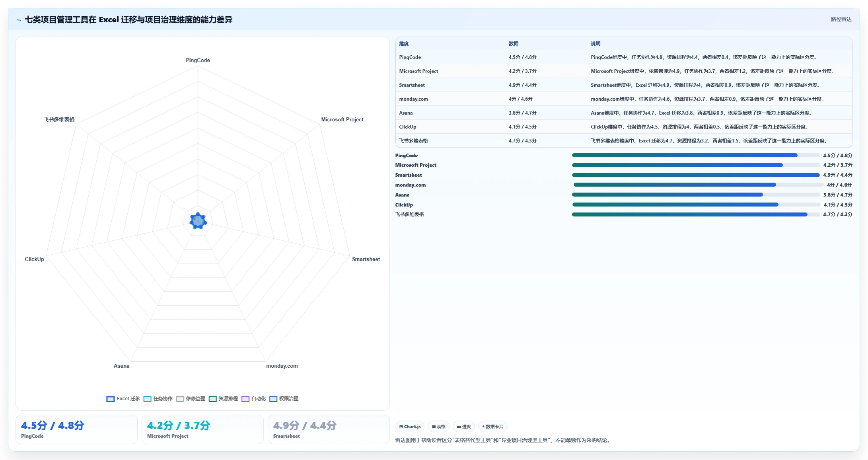Screen dimensions: 868x460
Task: Click the PingCode axis label atop the radar
Action: 198,60
